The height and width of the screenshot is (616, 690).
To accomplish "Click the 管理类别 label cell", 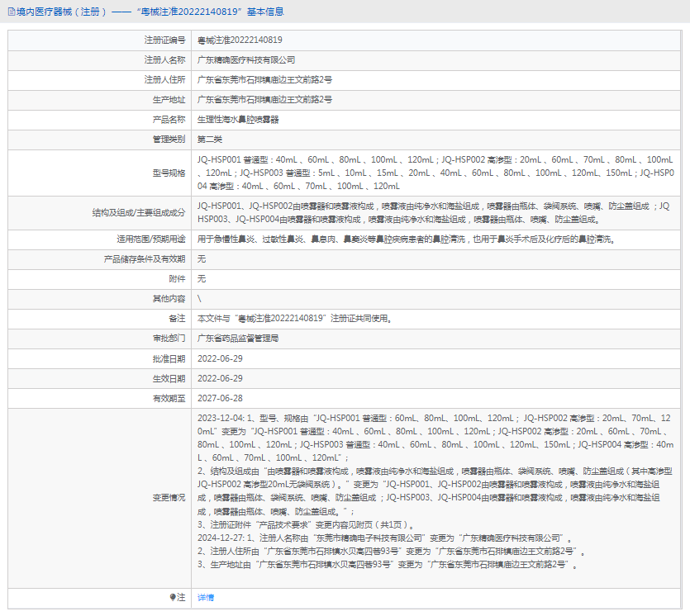I will (x=99, y=140).
